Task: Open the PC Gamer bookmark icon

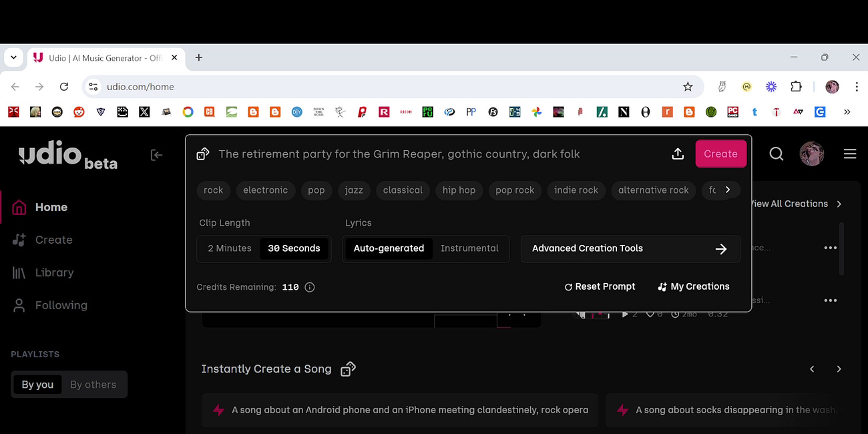Action: [732, 112]
